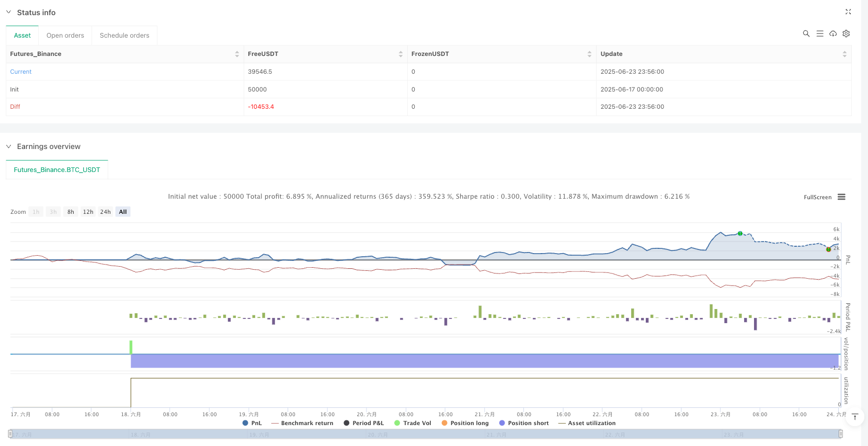Screen dimensions: 868x446
Task: Sort by the Futures_Binance column arrows
Action: (x=237, y=54)
